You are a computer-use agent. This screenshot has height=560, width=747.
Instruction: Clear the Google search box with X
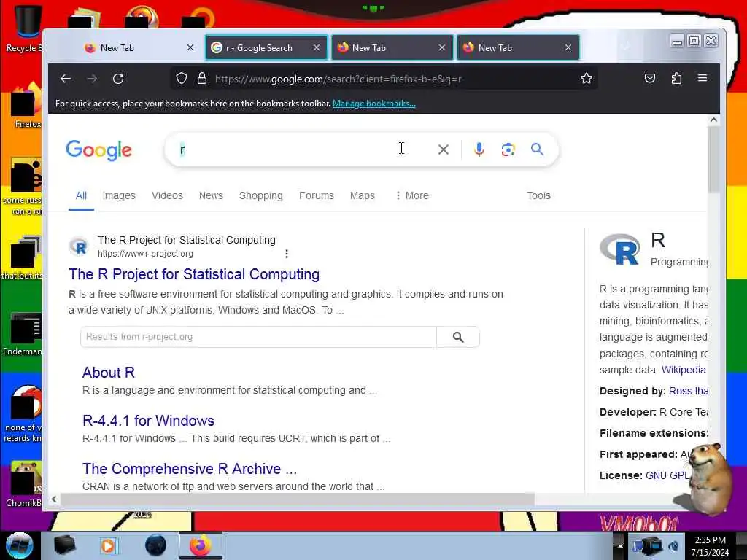tap(443, 149)
